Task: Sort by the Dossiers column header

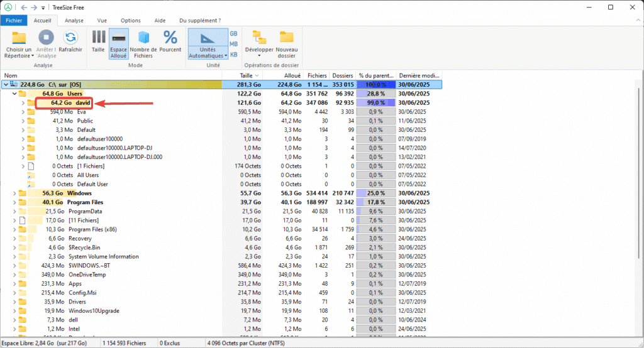Action: click(343, 75)
